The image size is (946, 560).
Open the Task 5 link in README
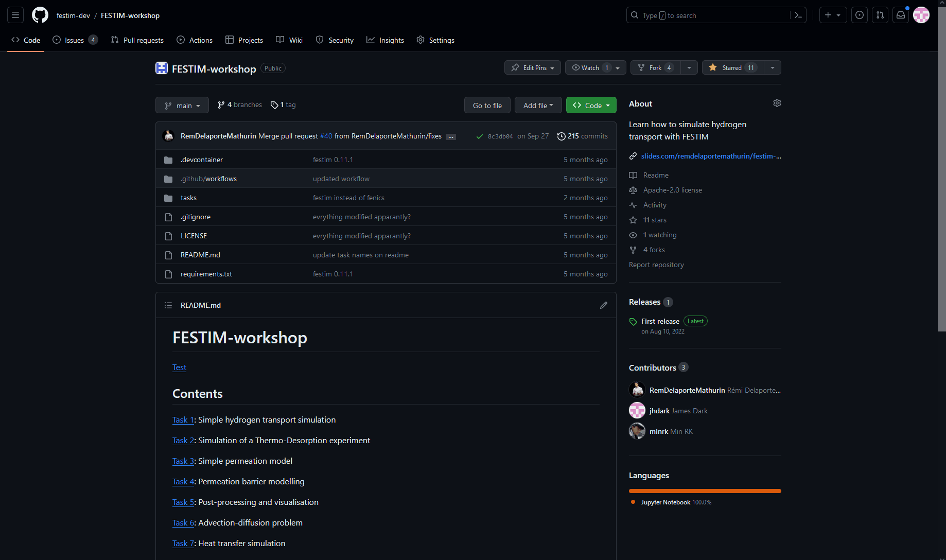pyautogui.click(x=183, y=502)
